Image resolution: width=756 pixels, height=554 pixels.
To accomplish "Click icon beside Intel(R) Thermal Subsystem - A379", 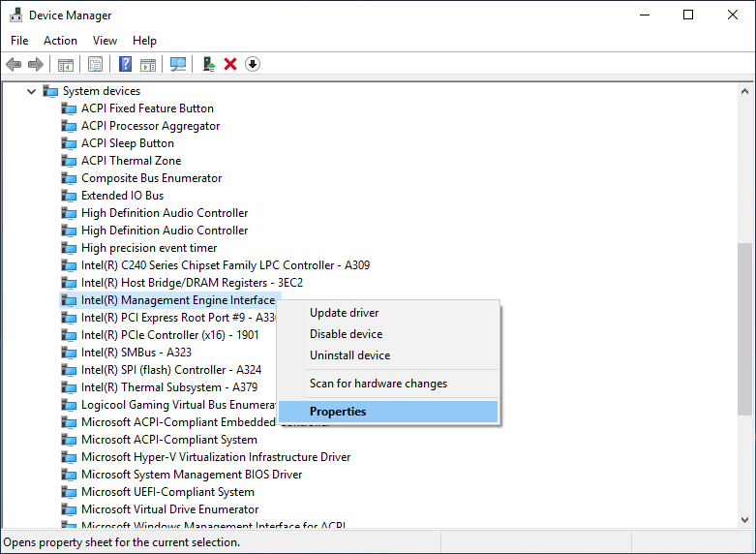I will pyautogui.click(x=69, y=387).
